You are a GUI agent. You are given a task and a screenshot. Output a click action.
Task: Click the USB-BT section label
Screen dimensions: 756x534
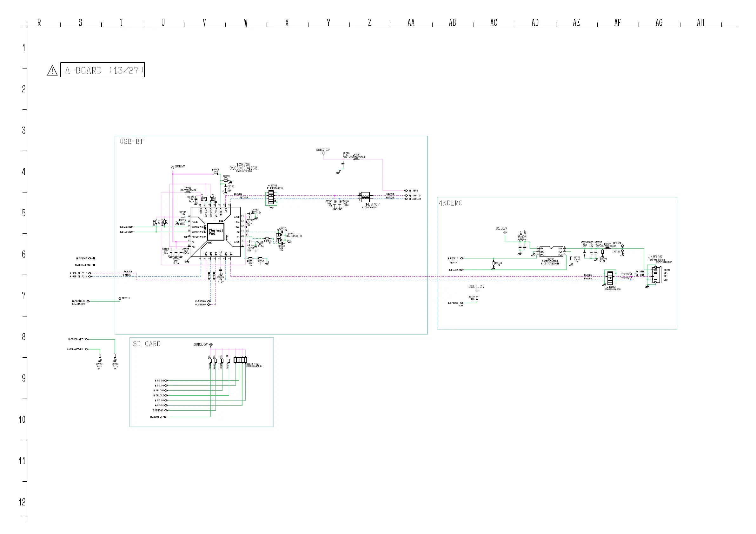tap(132, 142)
